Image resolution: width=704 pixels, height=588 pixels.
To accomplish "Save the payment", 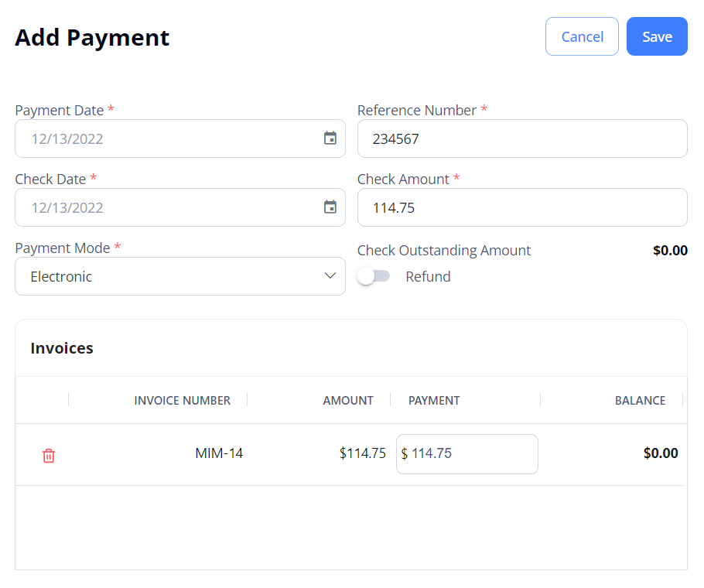I will tap(657, 36).
